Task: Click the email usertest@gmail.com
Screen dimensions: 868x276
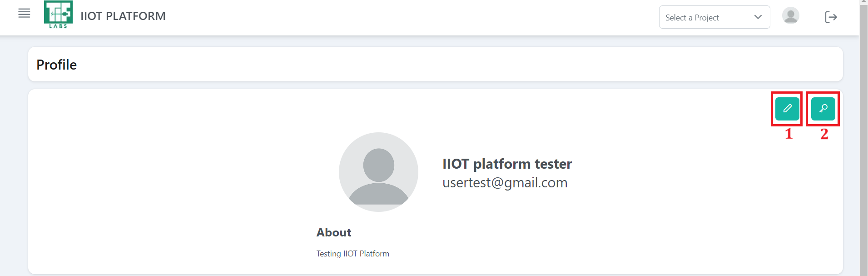Action: [x=505, y=183]
